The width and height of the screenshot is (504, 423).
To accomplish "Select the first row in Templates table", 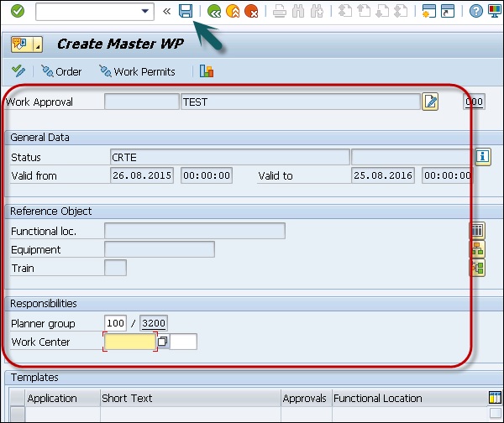I will (x=16, y=414).
